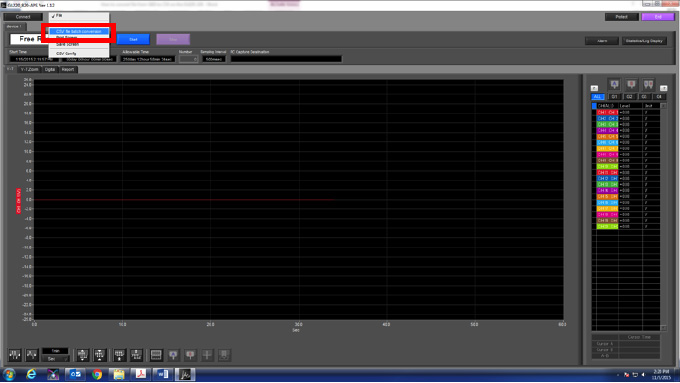Switch to the Y-T Zoom tab

tap(29, 69)
